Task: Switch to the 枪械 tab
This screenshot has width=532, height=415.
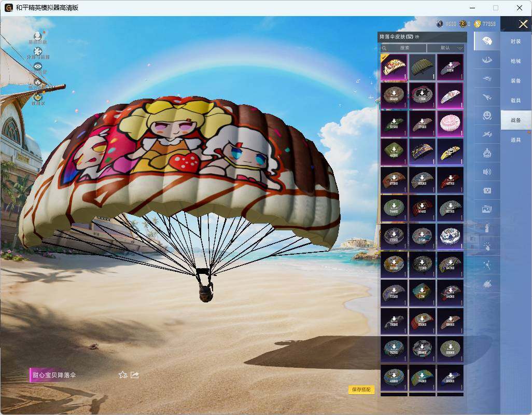Action: click(x=516, y=61)
